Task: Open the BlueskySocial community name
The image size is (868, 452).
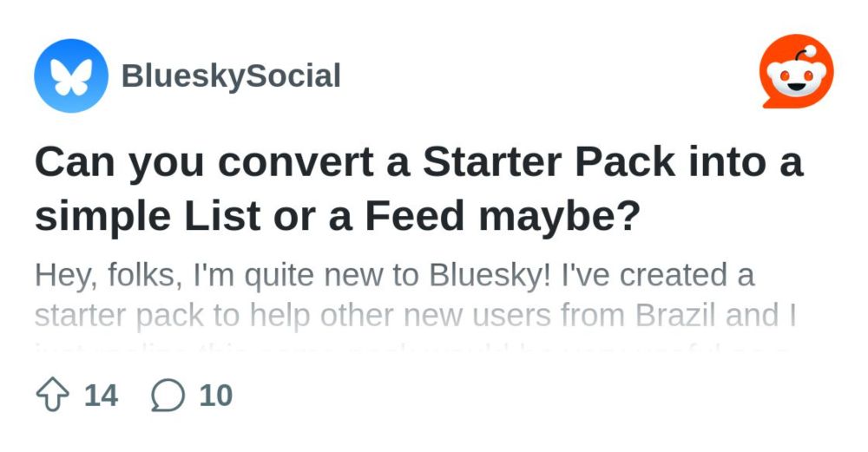Action: [x=231, y=75]
